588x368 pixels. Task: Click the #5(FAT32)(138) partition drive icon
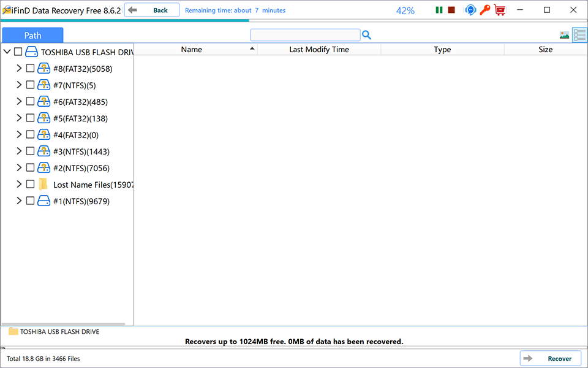[44, 118]
